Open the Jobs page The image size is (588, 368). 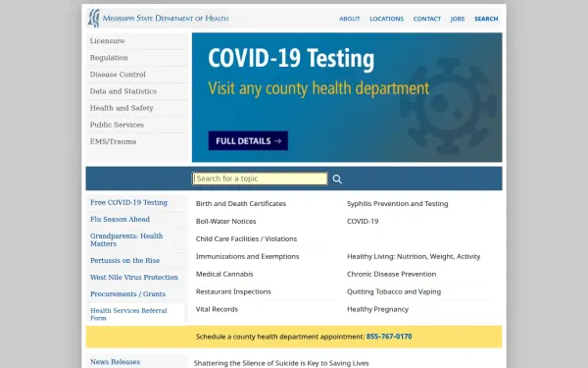click(x=458, y=19)
